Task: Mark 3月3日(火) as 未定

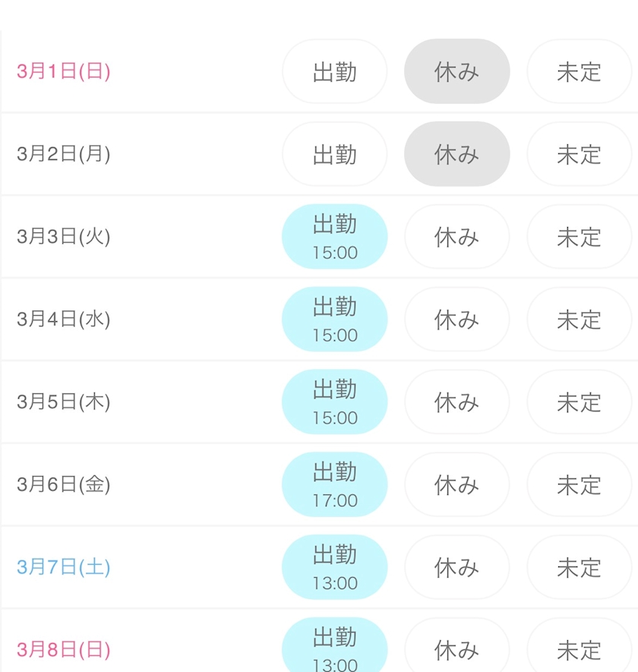Action: click(580, 237)
